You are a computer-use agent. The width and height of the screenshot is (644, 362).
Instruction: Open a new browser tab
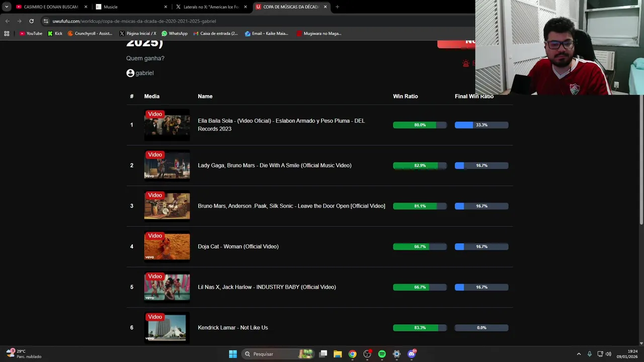point(337,7)
